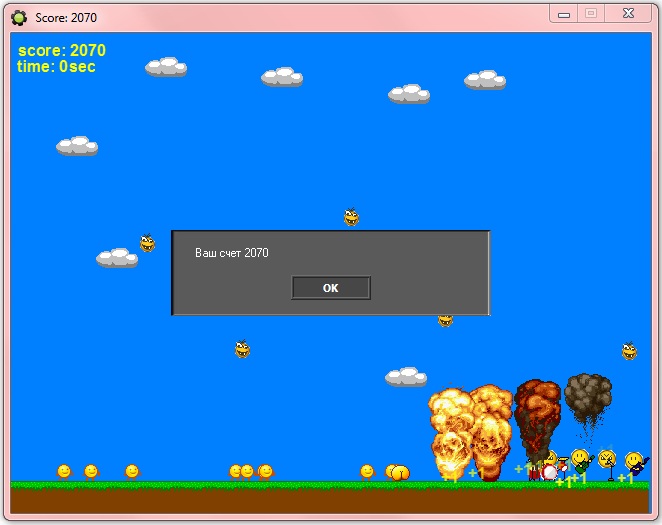Shoot the flying smiley below the dialog's left side
Viewport: 662px width, 525px height.
point(242,349)
